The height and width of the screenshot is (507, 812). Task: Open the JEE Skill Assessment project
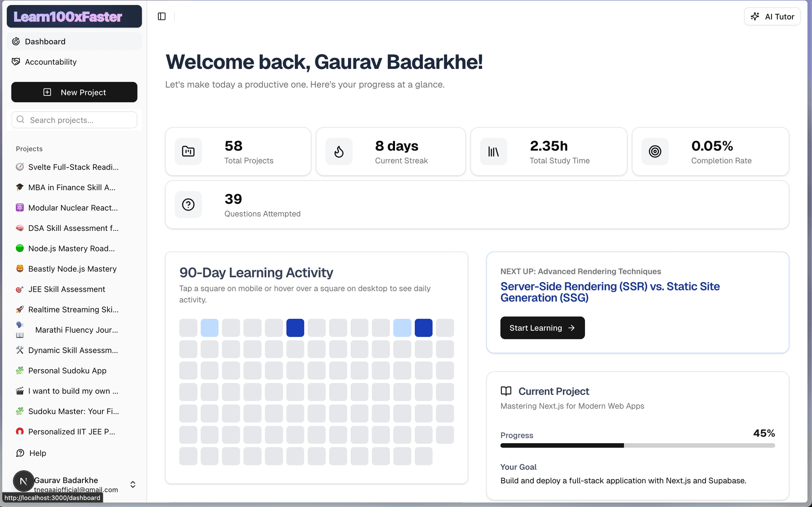click(66, 289)
